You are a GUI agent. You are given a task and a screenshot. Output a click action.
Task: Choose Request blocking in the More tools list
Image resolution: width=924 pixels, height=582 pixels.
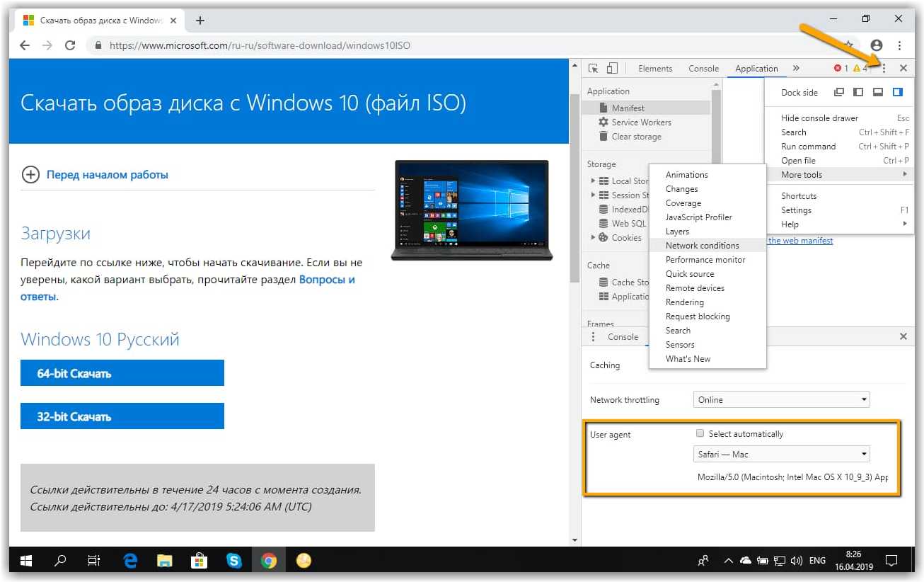pos(708,316)
